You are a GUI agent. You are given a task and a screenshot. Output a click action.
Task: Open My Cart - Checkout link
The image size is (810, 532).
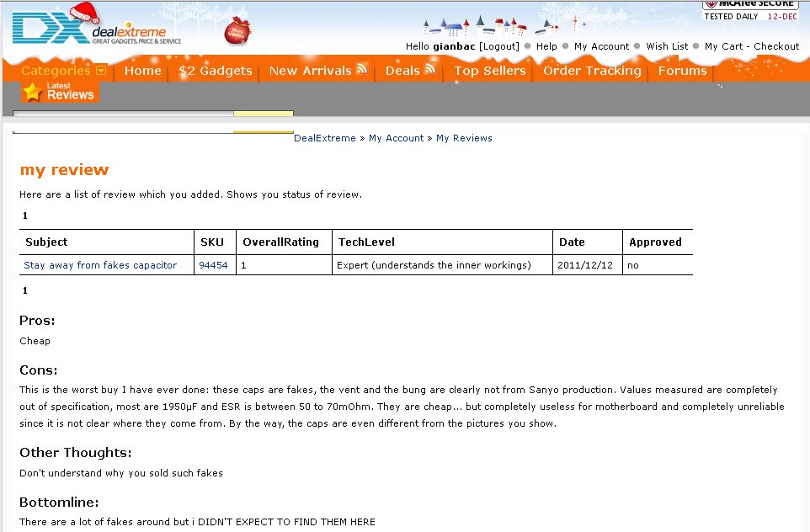[752, 46]
